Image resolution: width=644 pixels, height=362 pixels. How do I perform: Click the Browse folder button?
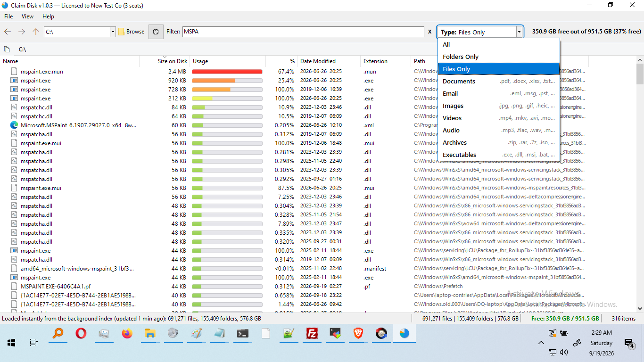point(131,32)
